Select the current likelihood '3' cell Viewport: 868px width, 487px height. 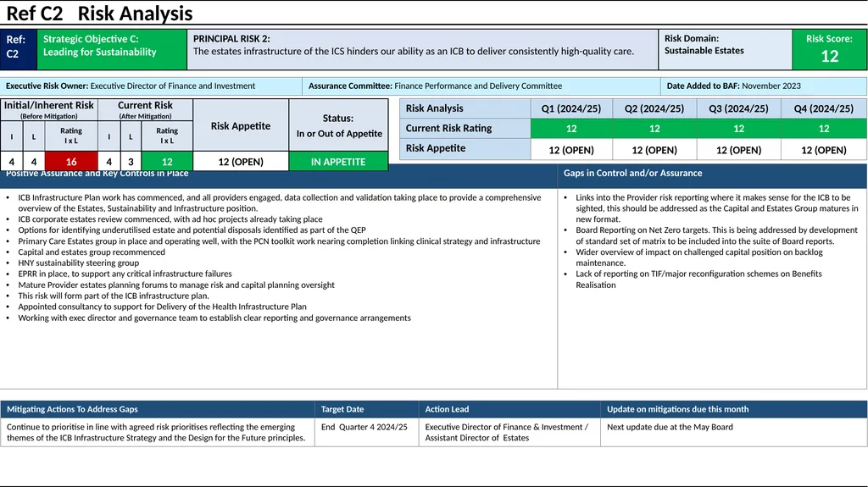tap(131, 162)
